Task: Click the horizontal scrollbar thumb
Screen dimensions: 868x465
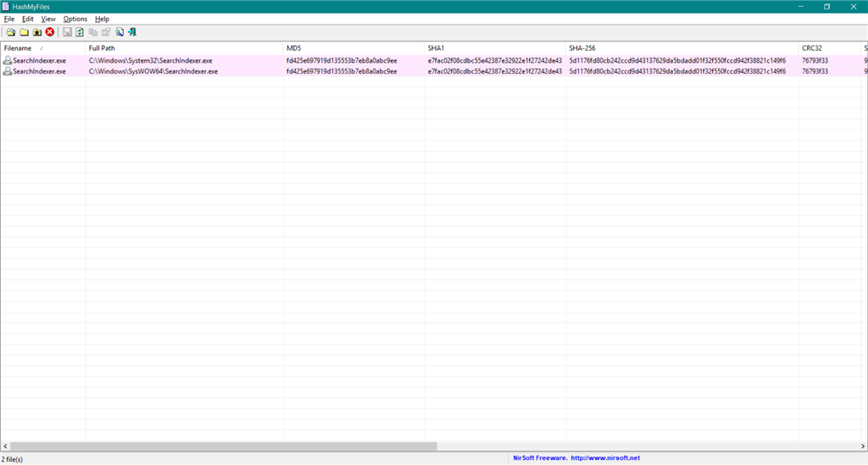Action: pos(224,446)
